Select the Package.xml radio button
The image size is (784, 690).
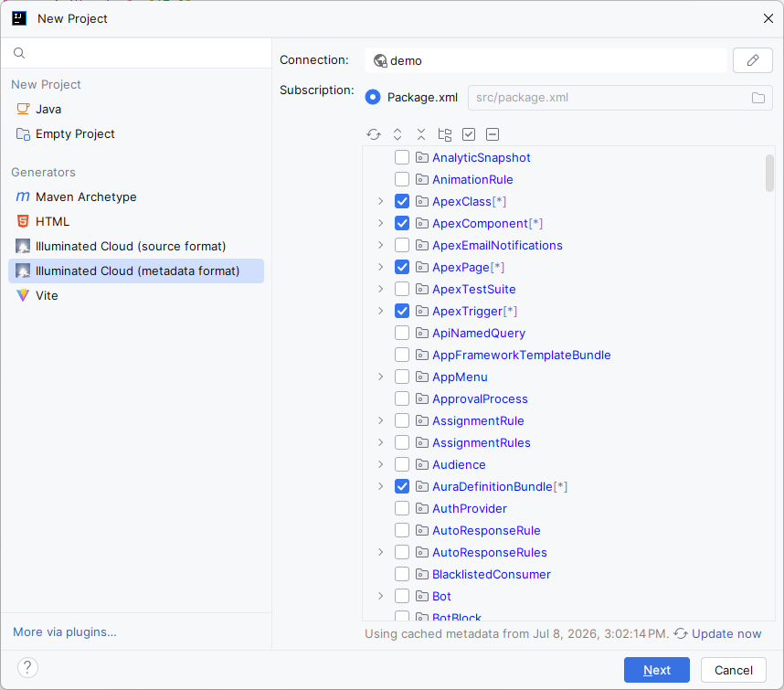click(x=373, y=97)
